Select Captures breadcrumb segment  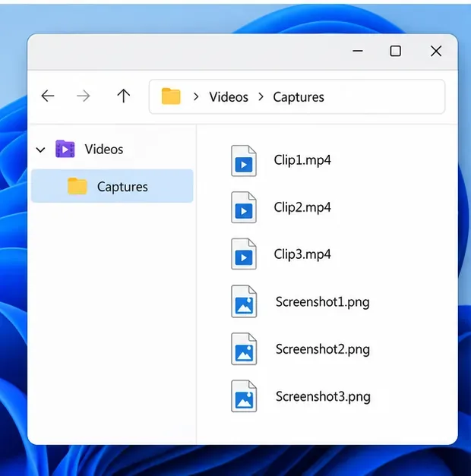(x=299, y=97)
